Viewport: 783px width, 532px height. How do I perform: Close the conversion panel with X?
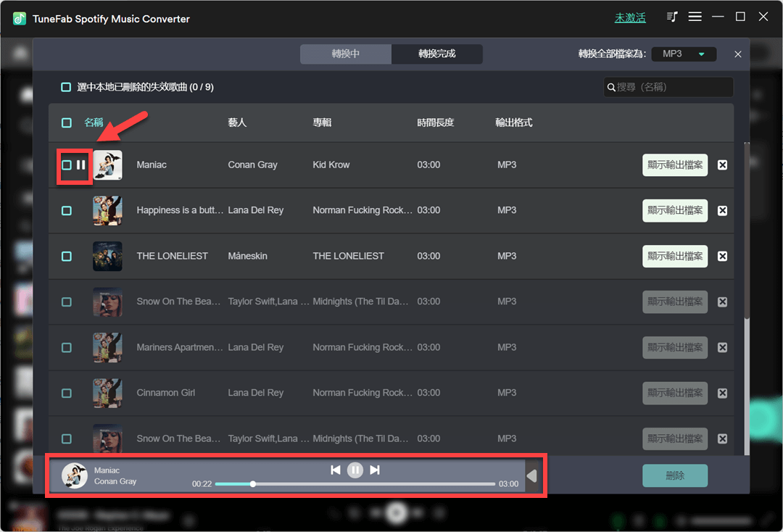pyautogui.click(x=738, y=54)
